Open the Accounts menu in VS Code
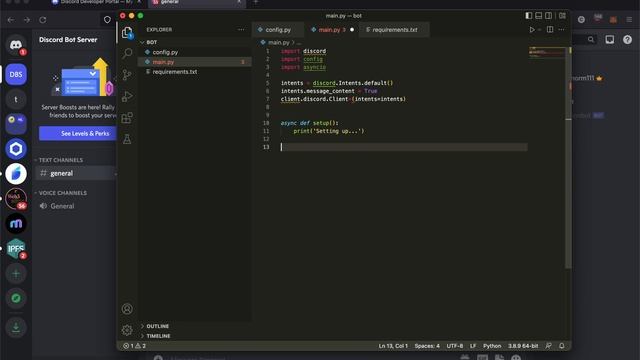 [127, 309]
